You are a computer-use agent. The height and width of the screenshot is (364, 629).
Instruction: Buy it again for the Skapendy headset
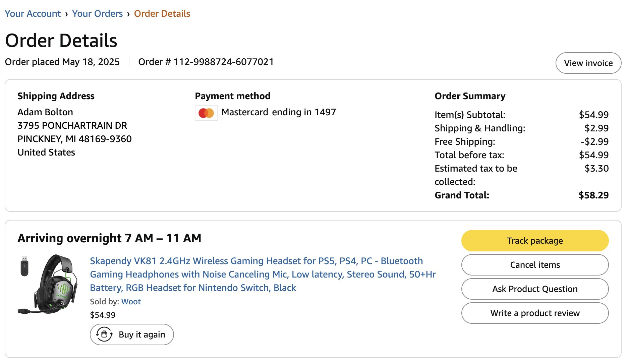coord(132,335)
